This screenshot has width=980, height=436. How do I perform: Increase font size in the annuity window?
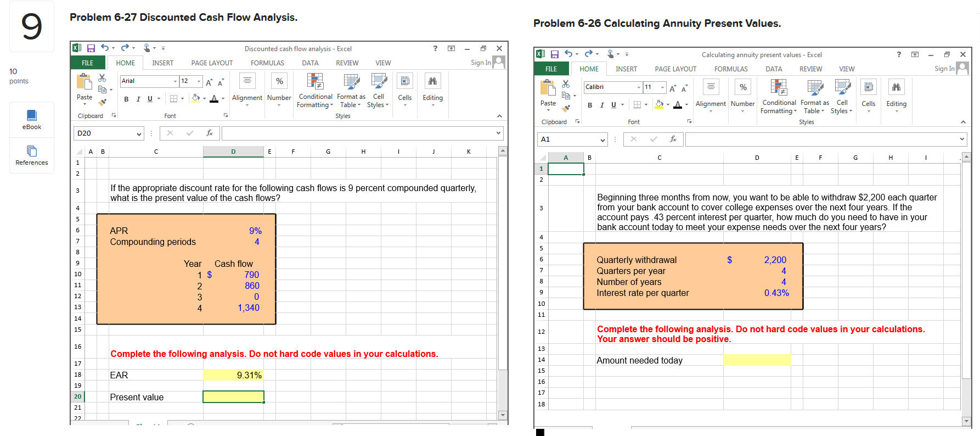673,88
